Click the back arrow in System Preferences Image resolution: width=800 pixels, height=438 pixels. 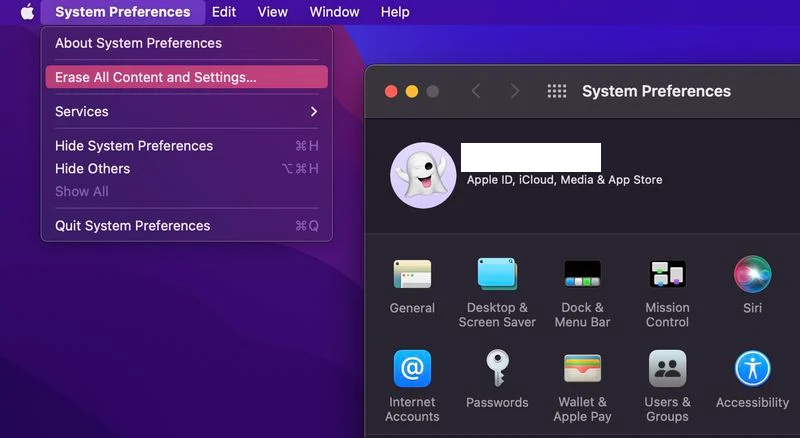[x=476, y=91]
